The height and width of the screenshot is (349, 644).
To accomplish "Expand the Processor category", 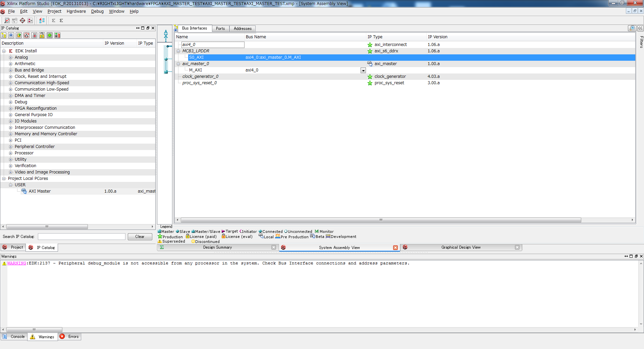I will [11, 153].
